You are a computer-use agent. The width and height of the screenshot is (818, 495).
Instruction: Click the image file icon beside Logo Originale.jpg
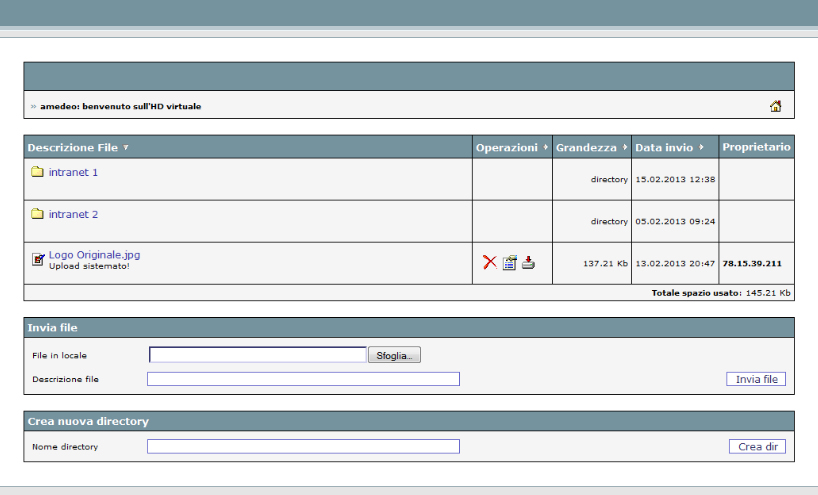point(38,259)
